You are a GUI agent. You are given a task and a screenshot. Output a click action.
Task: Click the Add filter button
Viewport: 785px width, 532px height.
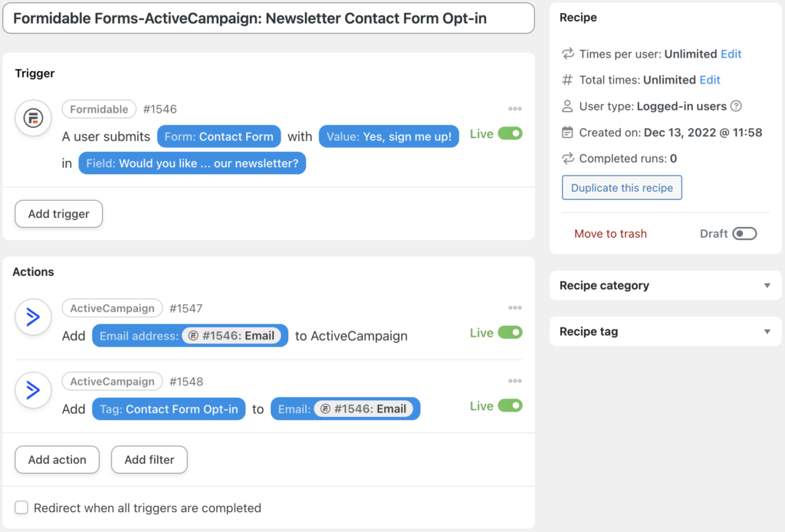click(x=149, y=459)
